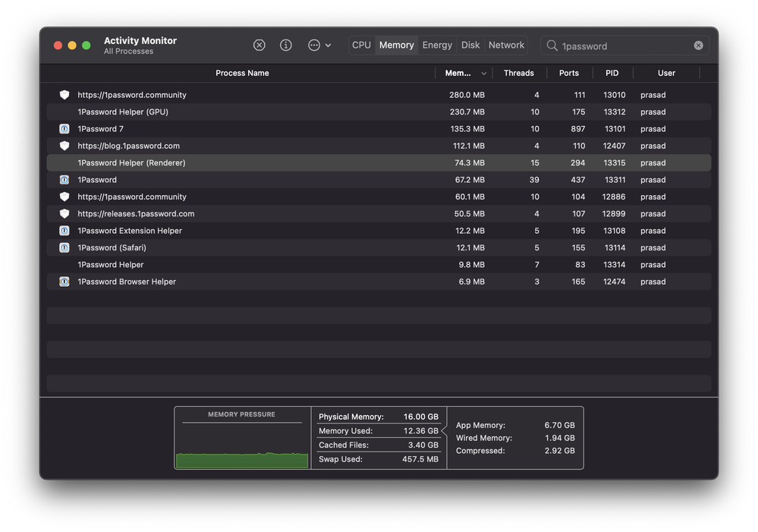Switch to the Energy tab
Viewport: 758px width, 532px height.
coord(437,46)
